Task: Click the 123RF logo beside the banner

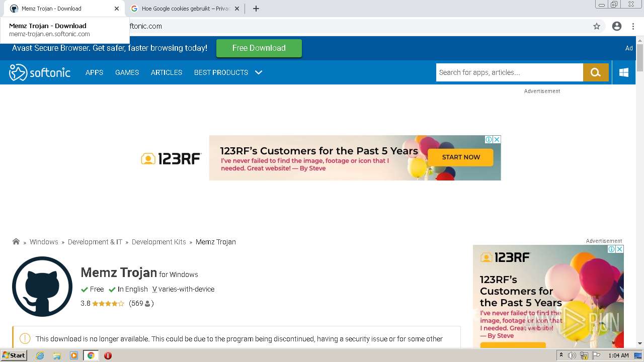Action: 171,159
